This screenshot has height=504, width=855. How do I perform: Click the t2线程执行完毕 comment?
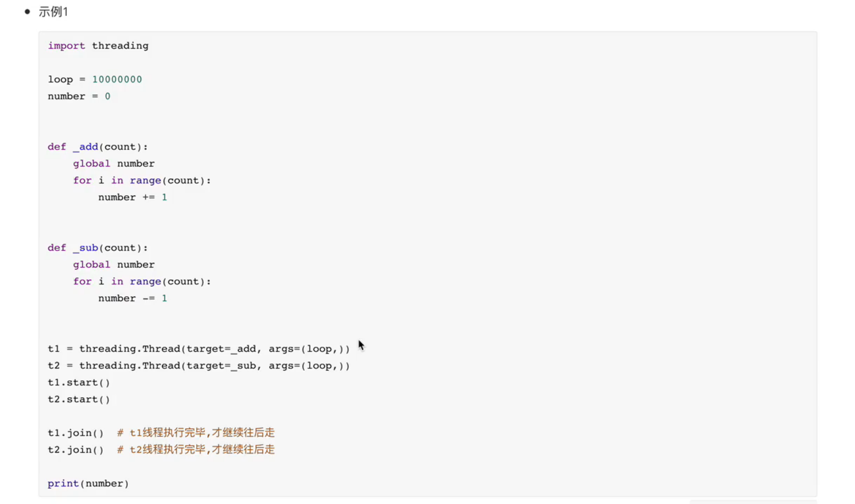(x=196, y=450)
